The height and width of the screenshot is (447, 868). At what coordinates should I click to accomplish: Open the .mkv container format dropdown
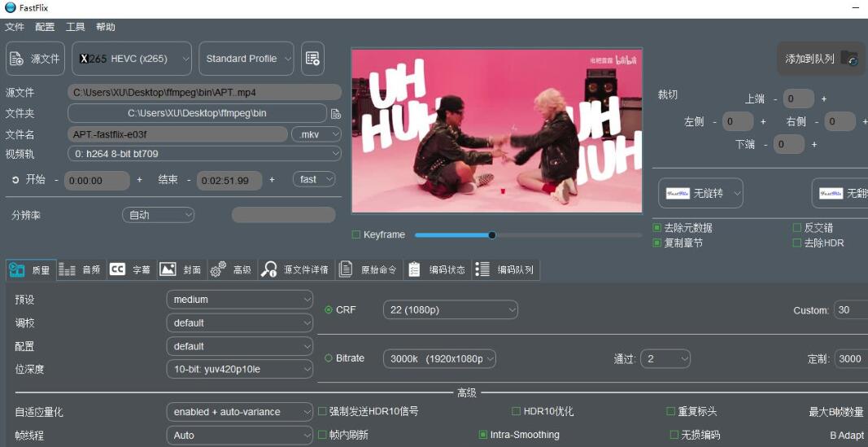click(316, 134)
